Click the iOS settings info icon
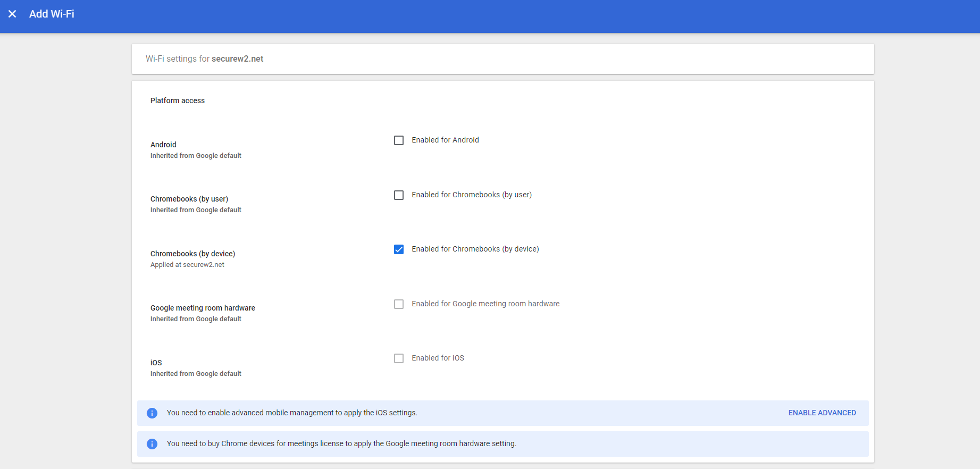Screen dimensions: 980x469 [x=152, y=413]
